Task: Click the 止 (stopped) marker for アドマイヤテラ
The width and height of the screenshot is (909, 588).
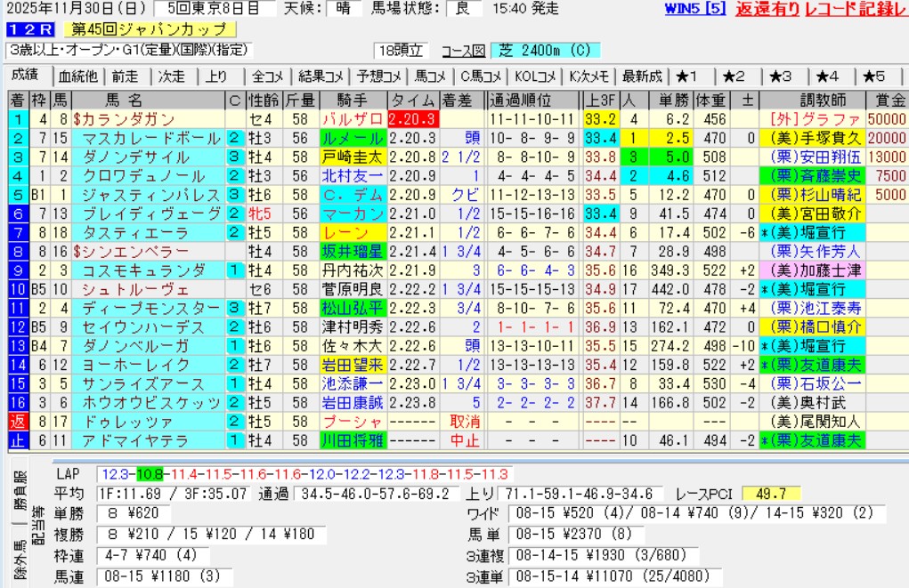Action: click(x=18, y=439)
